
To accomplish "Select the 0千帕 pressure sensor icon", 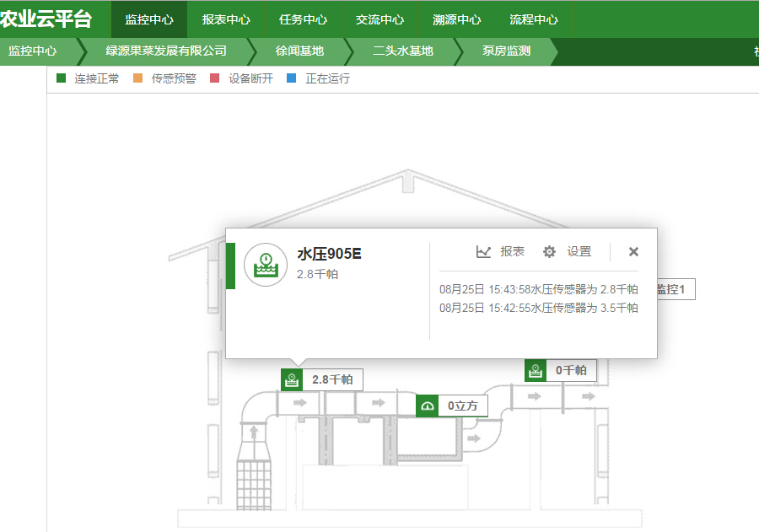I will pos(534,370).
